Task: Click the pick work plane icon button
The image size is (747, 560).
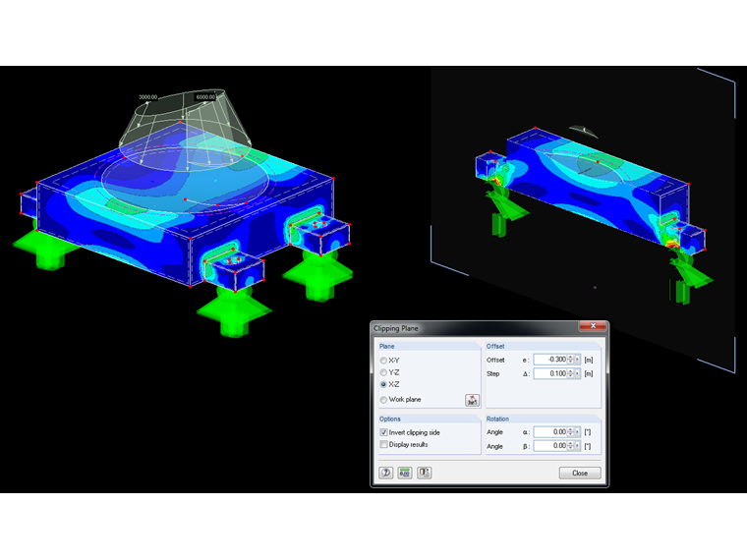Action: pos(472,400)
